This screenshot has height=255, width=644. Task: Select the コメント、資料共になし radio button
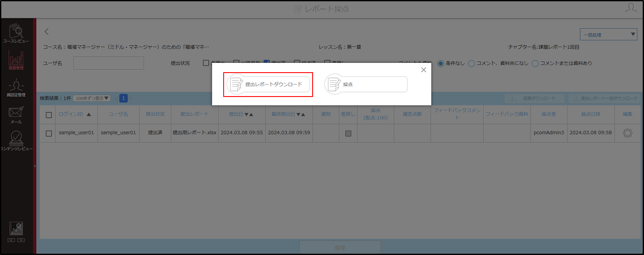click(x=471, y=63)
